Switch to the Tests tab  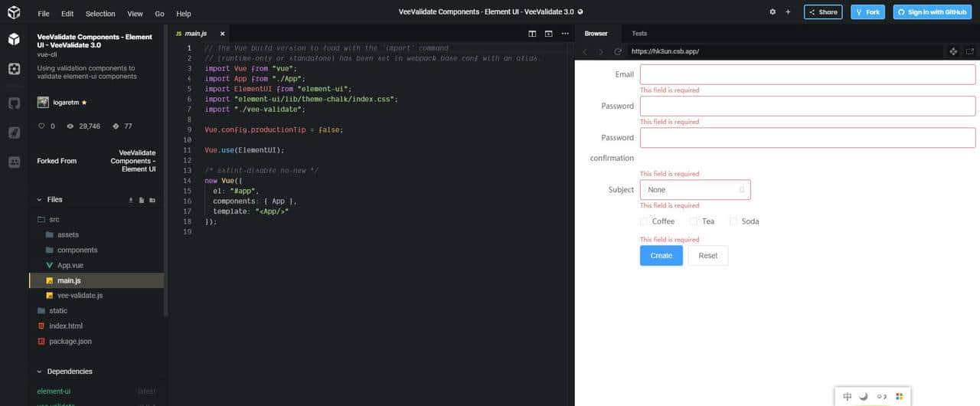click(639, 34)
